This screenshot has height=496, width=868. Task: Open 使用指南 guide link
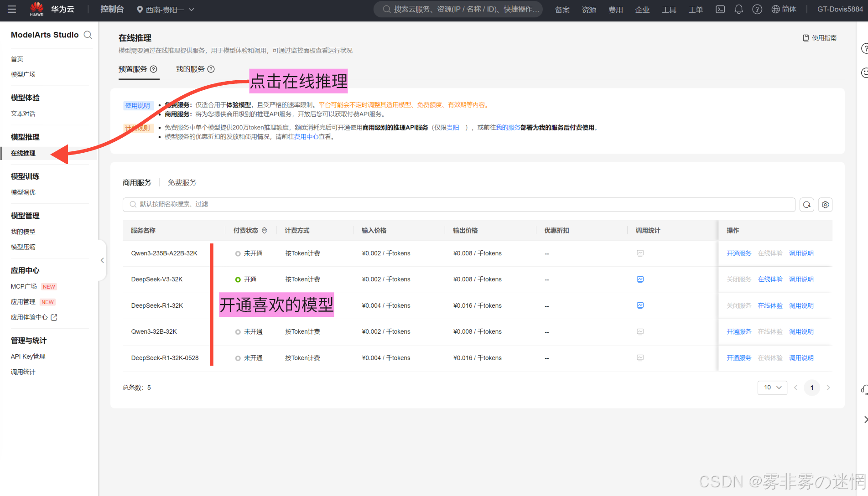click(820, 38)
